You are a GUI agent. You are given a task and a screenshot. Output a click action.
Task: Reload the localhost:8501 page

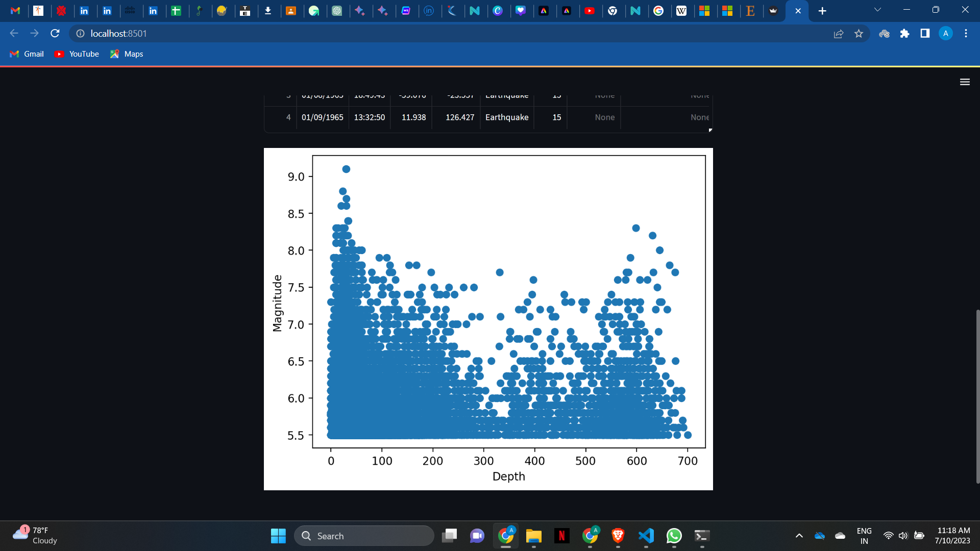point(55,33)
